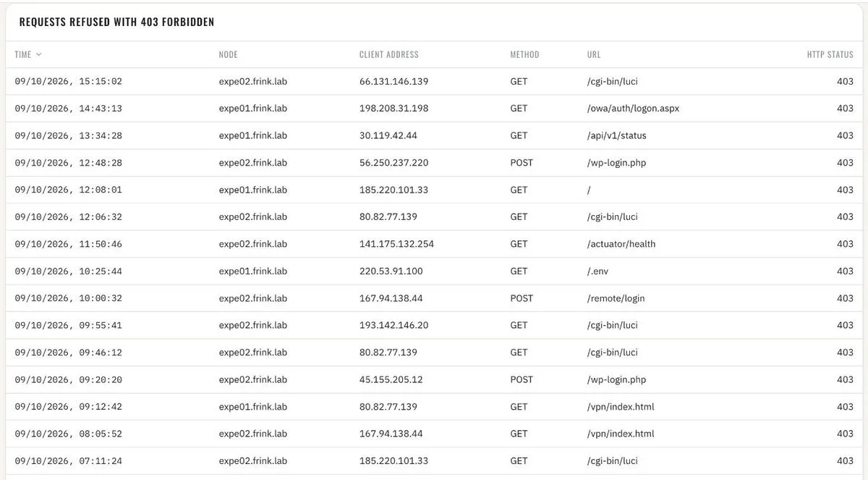Viewport: 868px width, 480px height.
Task: Select client address 185.220.101.33 at 12:08:01
Action: coord(393,190)
